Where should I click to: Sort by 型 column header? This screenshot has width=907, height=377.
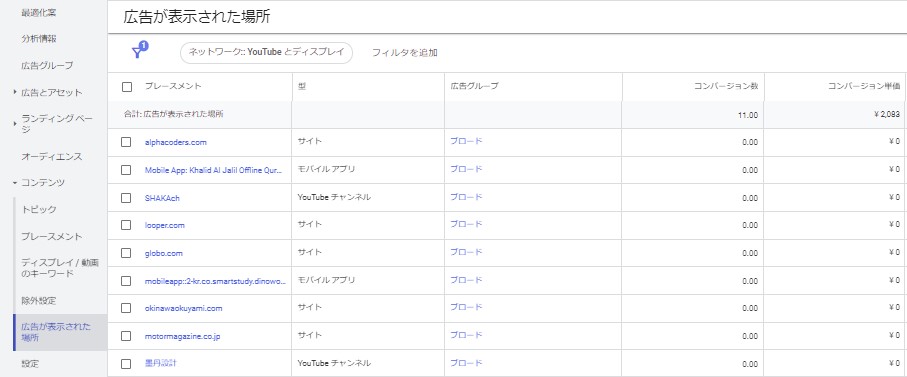click(301, 86)
